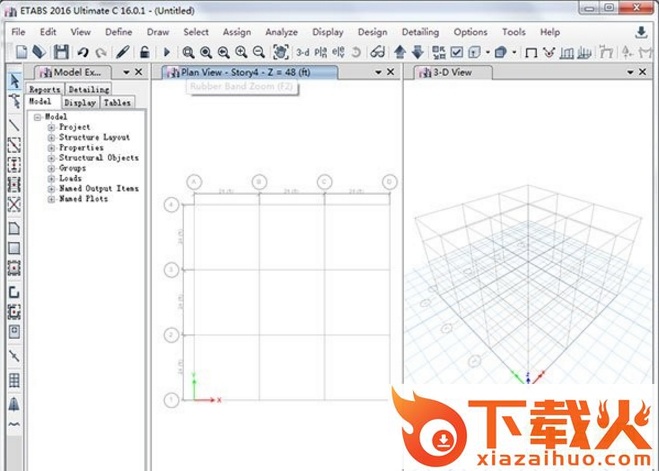Screen dimensions: 659x471
Task: Move down one story with down arrow
Action: point(416,52)
